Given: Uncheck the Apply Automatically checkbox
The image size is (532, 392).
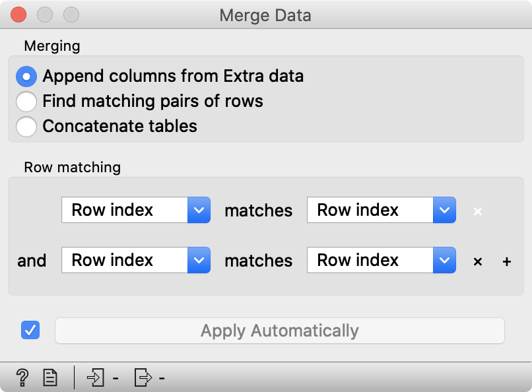Looking at the screenshot, I should point(30,330).
